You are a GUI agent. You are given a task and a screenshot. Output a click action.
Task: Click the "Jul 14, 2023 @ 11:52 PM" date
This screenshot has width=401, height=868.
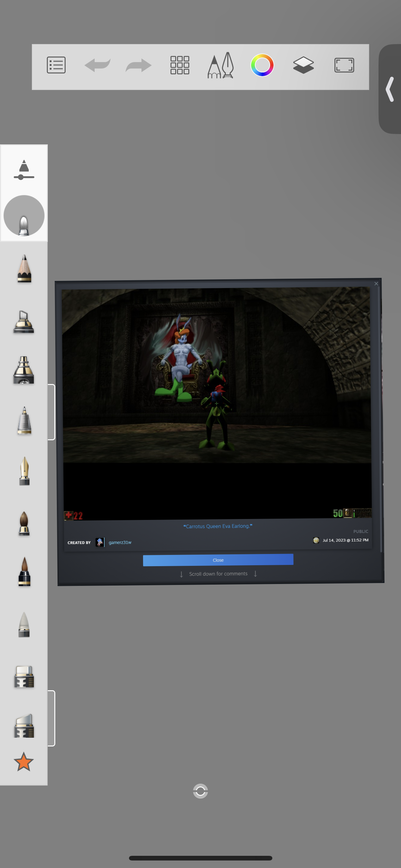(345, 540)
